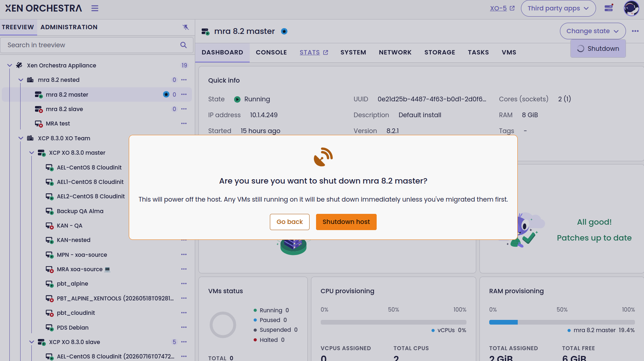Switch to the Administration tab
This screenshot has height=361, width=644.
tap(69, 27)
